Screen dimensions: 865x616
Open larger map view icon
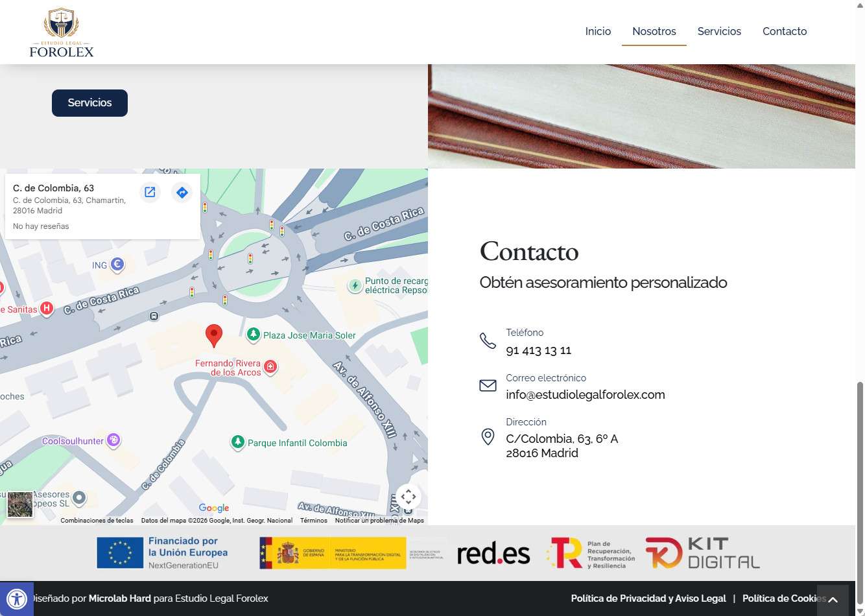(150, 192)
